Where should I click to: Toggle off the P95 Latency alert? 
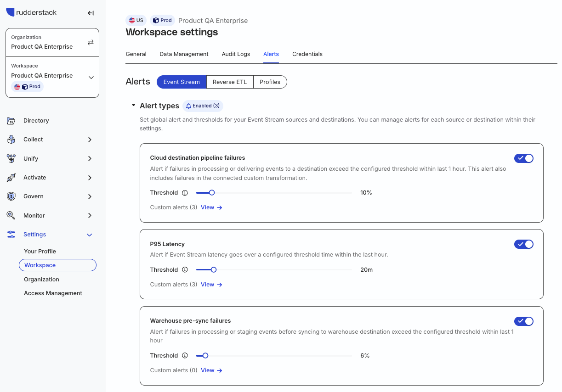[x=523, y=244]
